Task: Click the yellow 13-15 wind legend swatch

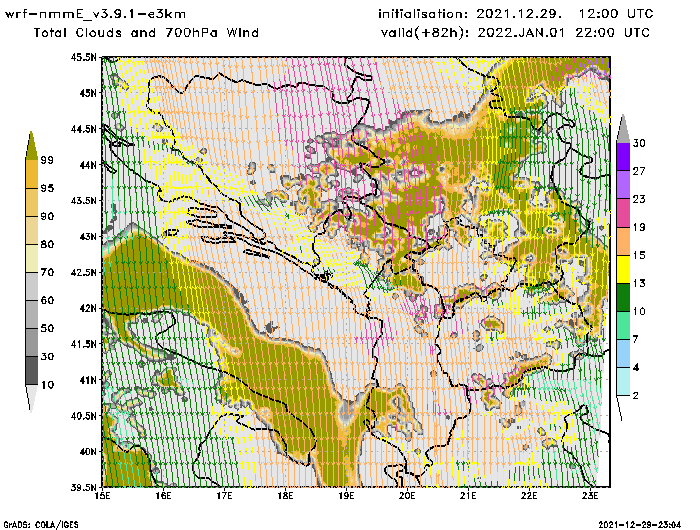Action: point(623,269)
